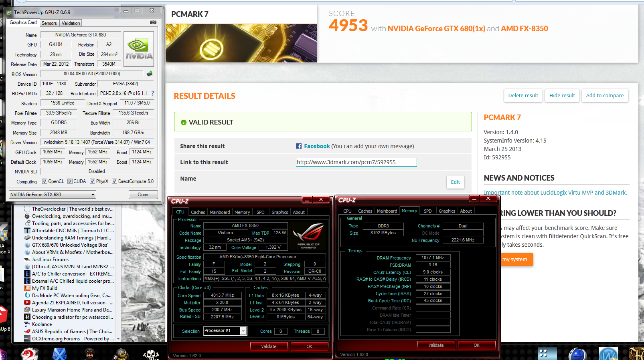Open the Important note about LucidLogix link
The image size is (644, 360).
555,193
